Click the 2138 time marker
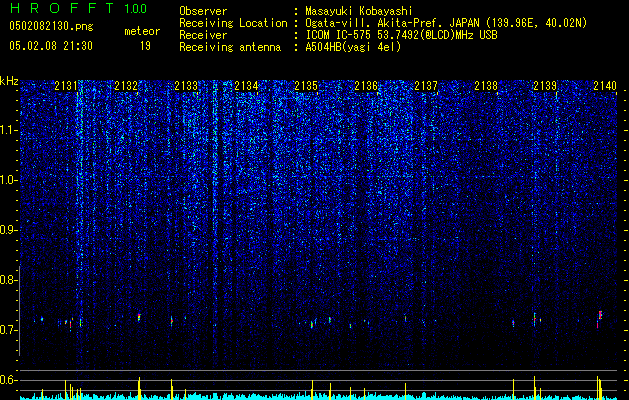 [486, 86]
